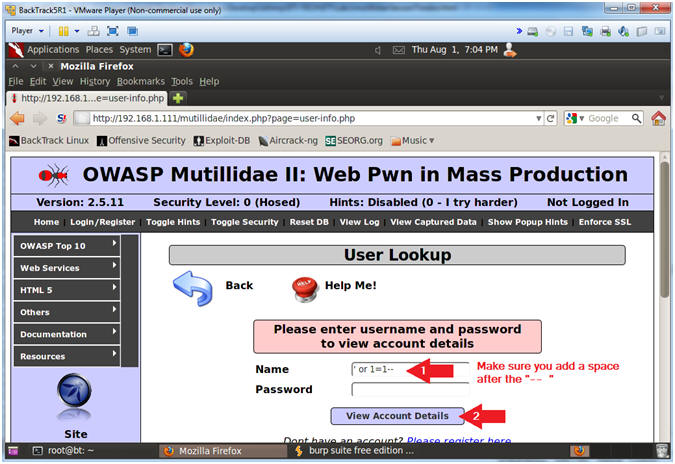Click the user account icon in panel

510,50
